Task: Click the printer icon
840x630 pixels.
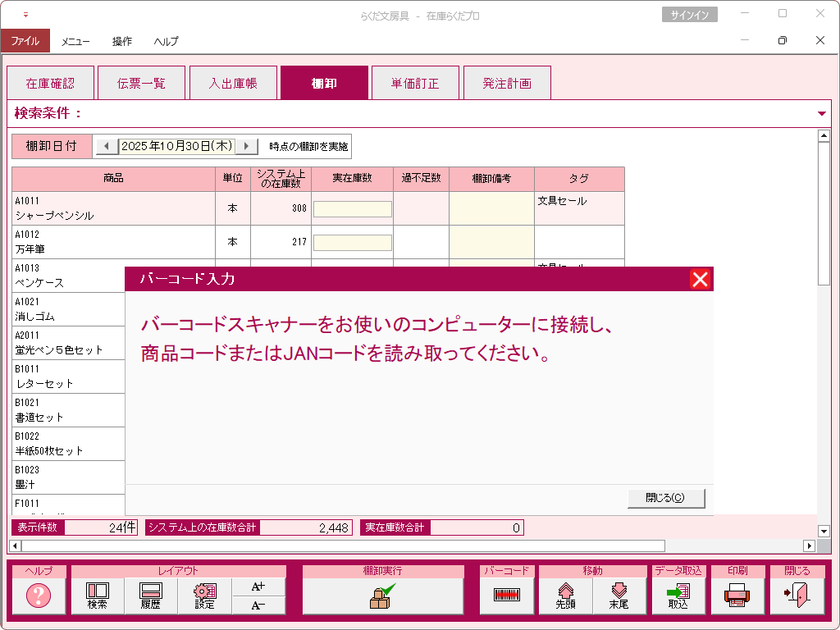Action: click(737, 596)
